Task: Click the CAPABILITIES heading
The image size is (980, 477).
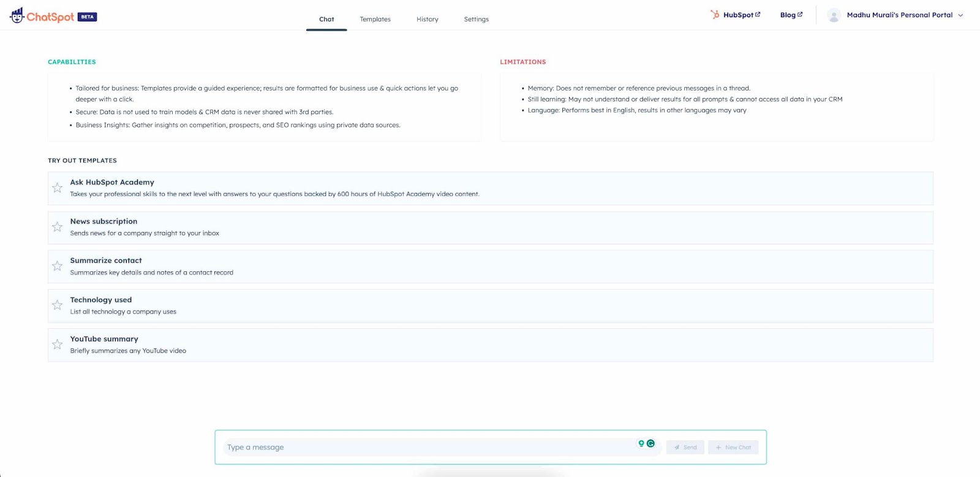Action: (x=72, y=62)
